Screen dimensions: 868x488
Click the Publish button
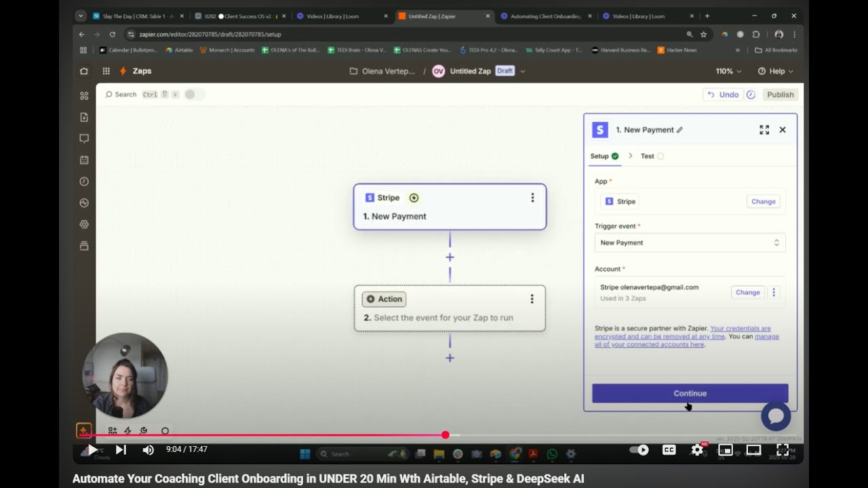[x=780, y=95]
